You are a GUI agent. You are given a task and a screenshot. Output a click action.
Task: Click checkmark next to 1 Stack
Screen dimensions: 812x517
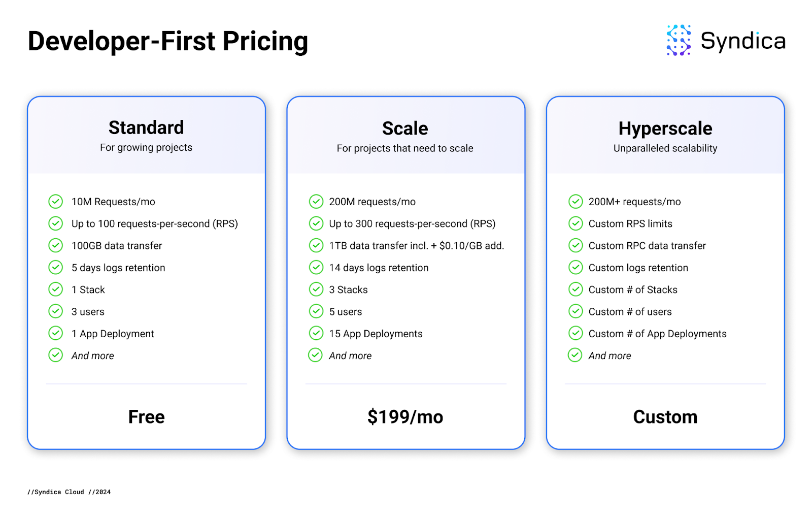(55, 289)
